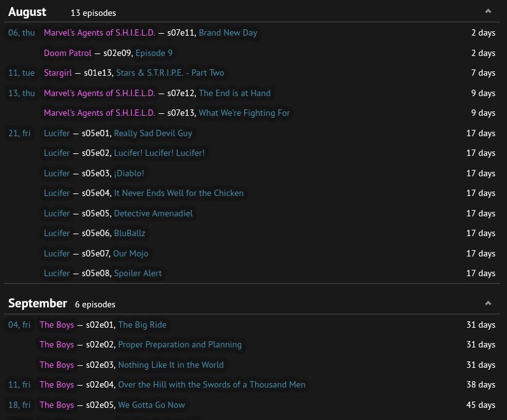Click episode code s07e13
The height and width of the screenshot is (420, 507).
coord(182,113)
